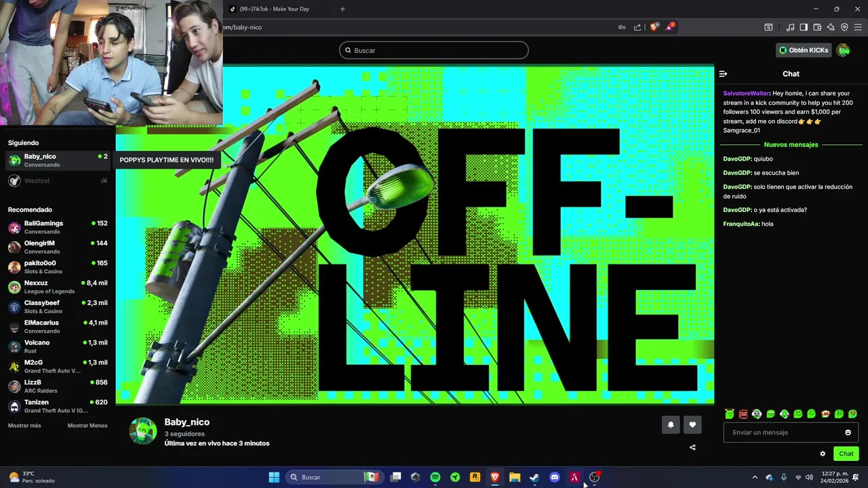Click the heart-eyes crying emote
Image resolution: width=868 pixels, height=488 pixels.
pyautogui.click(x=852, y=413)
